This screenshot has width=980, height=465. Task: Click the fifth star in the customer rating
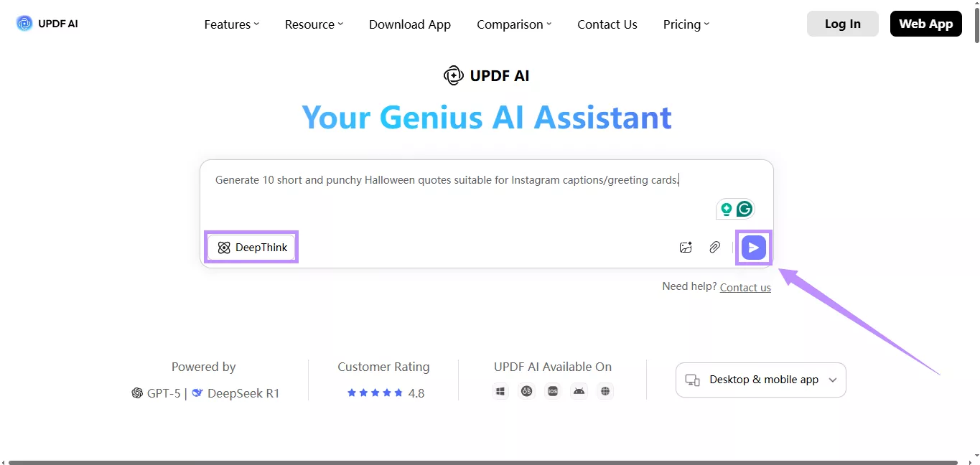click(x=398, y=393)
